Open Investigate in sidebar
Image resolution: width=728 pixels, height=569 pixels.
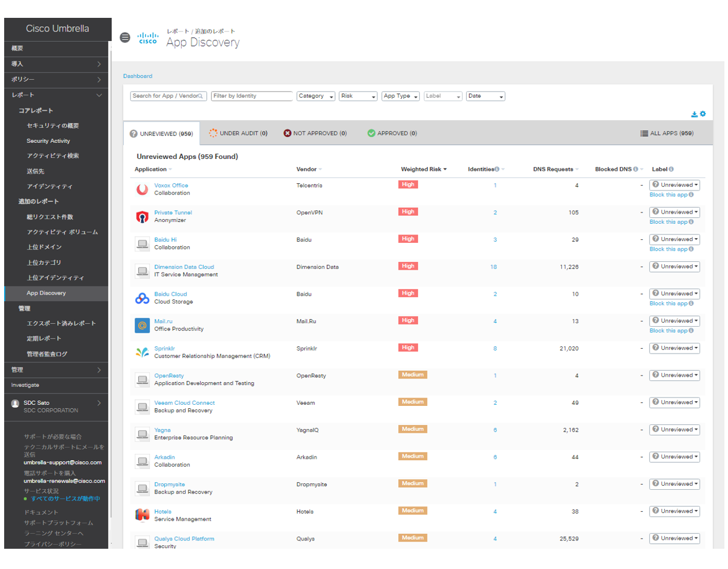coord(26,385)
